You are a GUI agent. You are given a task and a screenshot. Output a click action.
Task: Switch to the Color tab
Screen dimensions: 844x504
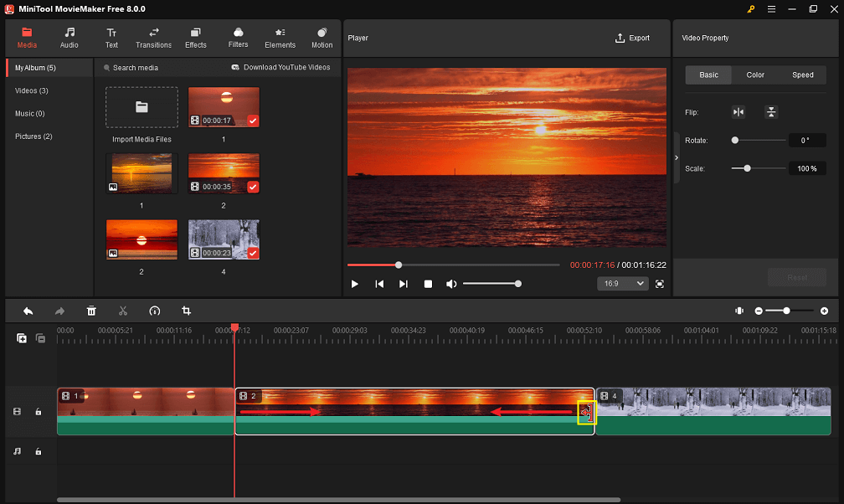tap(755, 75)
